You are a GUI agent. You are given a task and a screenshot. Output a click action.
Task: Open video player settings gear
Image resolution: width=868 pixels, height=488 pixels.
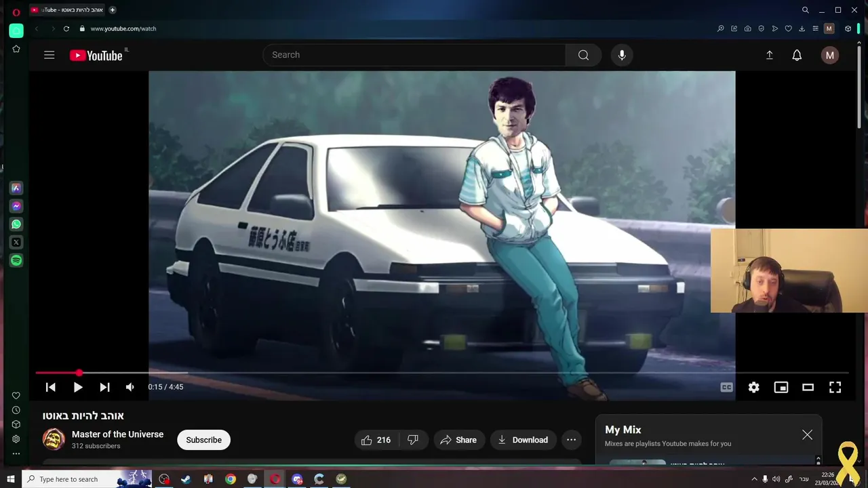click(x=753, y=387)
